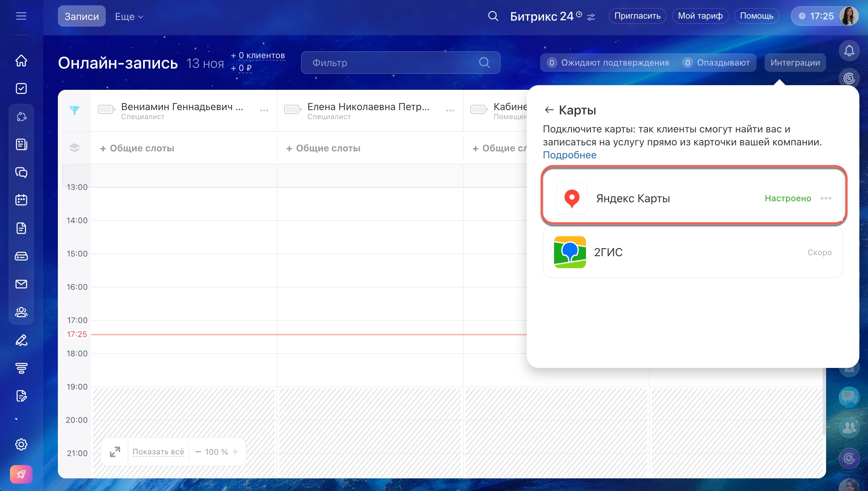Click the notifications bell icon
The width and height of the screenshot is (868, 491).
click(x=849, y=51)
